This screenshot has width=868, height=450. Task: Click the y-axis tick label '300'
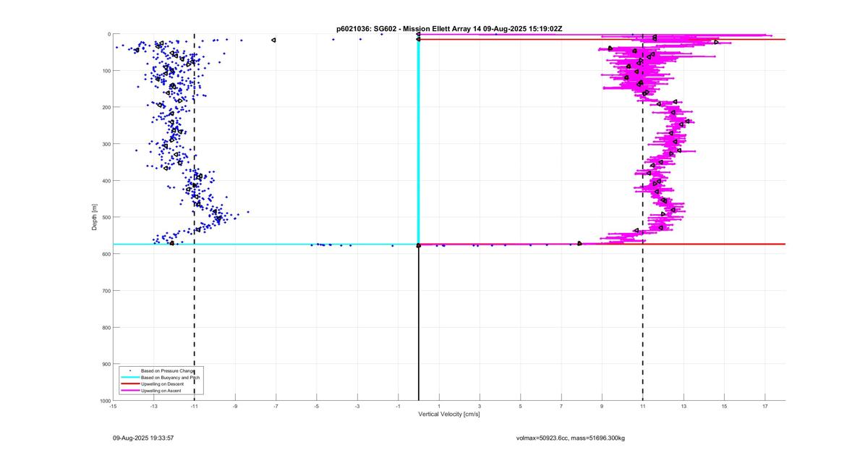tap(106, 144)
